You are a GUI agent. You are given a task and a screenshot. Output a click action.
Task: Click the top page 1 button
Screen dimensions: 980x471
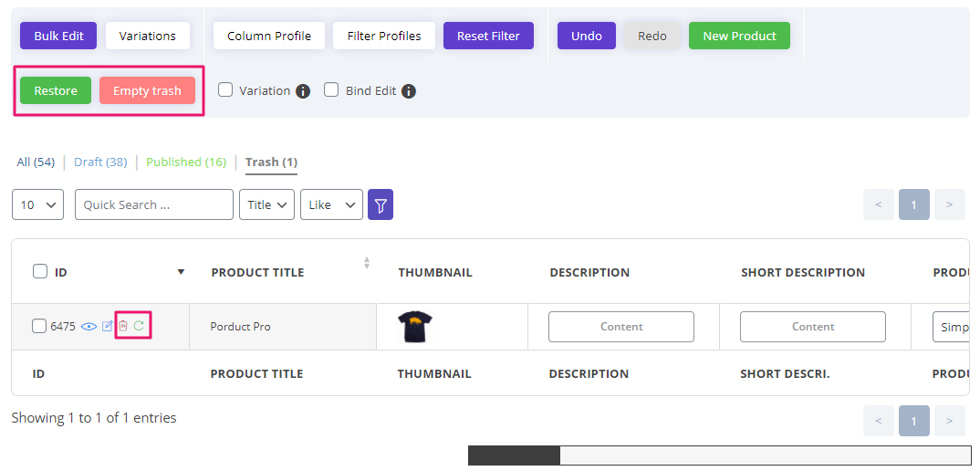(x=914, y=204)
